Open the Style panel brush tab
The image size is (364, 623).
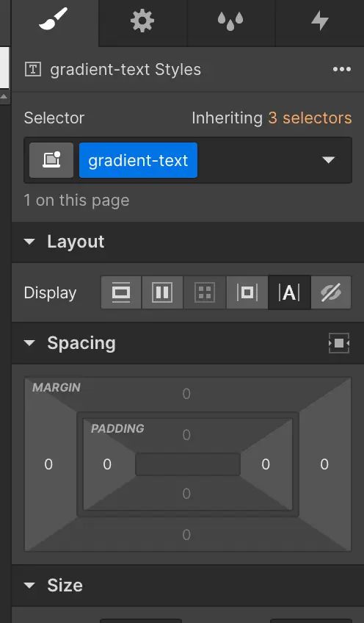click(x=55, y=22)
